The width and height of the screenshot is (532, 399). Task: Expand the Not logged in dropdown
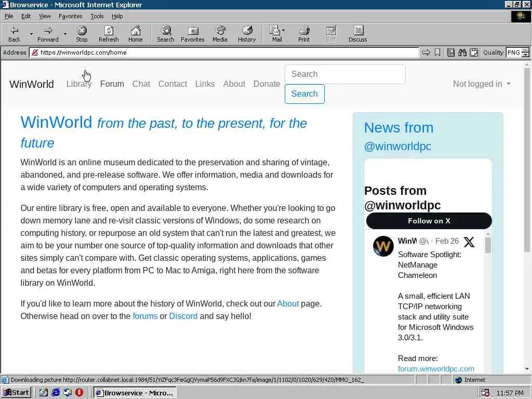(x=482, y=84)
